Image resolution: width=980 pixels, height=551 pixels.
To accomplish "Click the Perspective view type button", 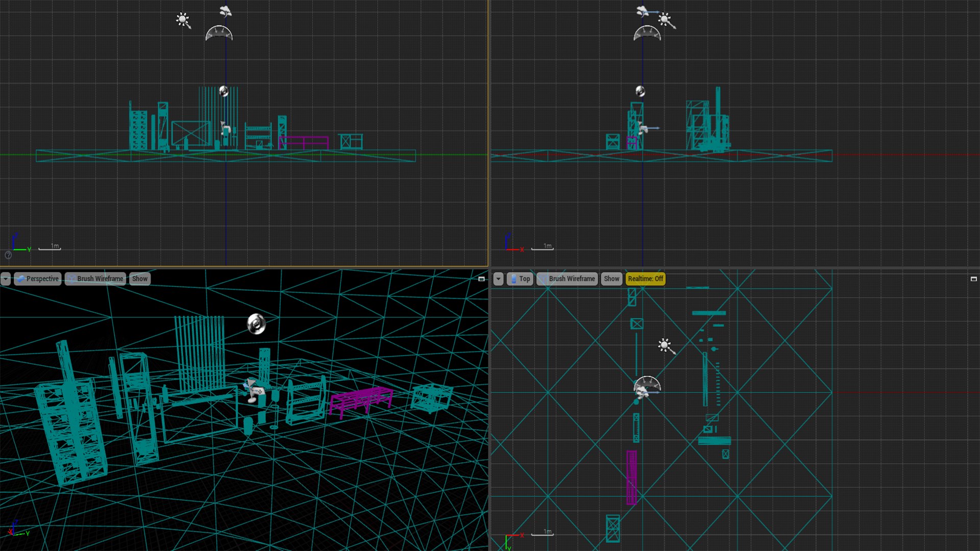I will tap(38, 279).
